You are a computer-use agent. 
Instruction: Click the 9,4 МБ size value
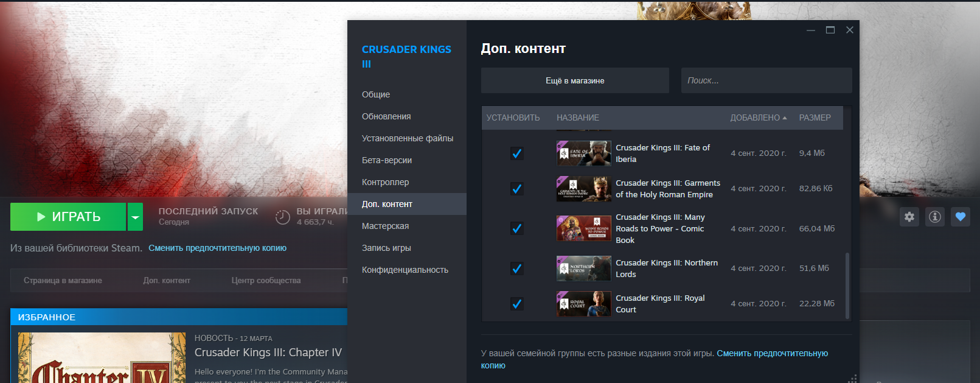(812, 153)
